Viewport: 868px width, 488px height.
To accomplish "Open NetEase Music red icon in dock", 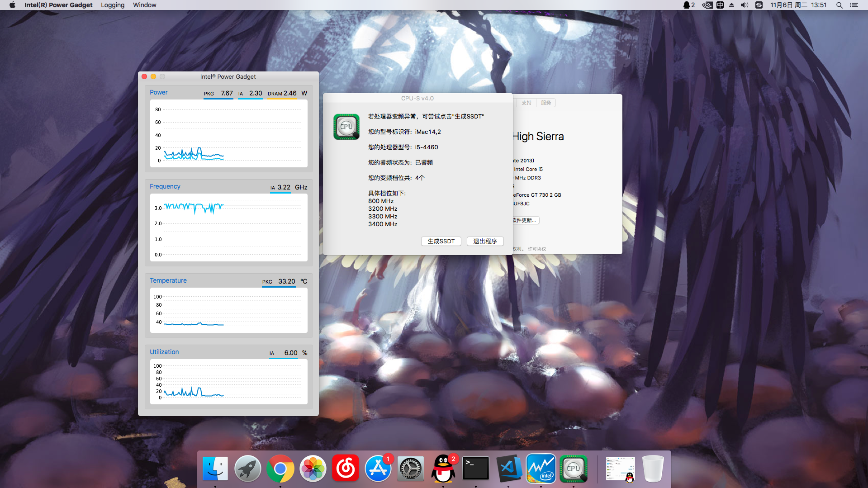I will 345,469.
